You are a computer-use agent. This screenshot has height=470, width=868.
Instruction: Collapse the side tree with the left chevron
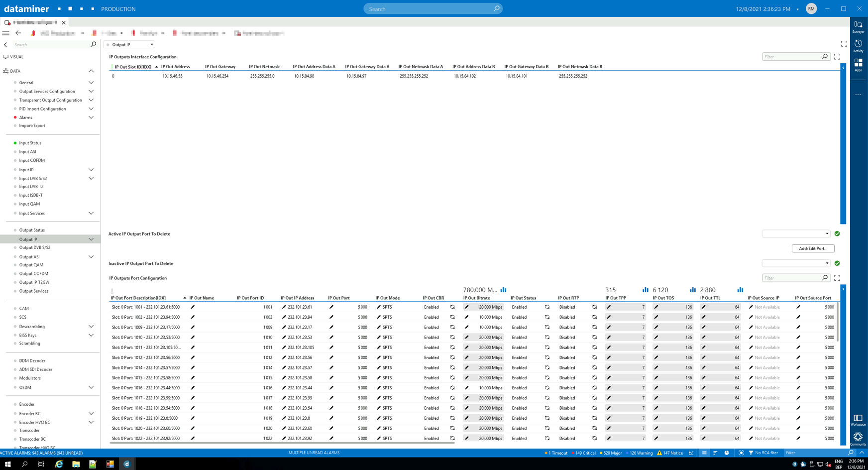coord(5,45)
